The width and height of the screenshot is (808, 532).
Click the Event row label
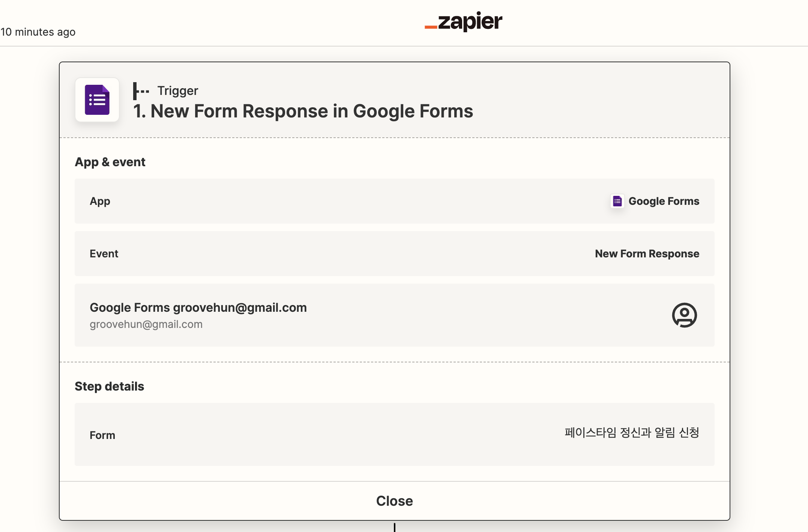point(104,254)
